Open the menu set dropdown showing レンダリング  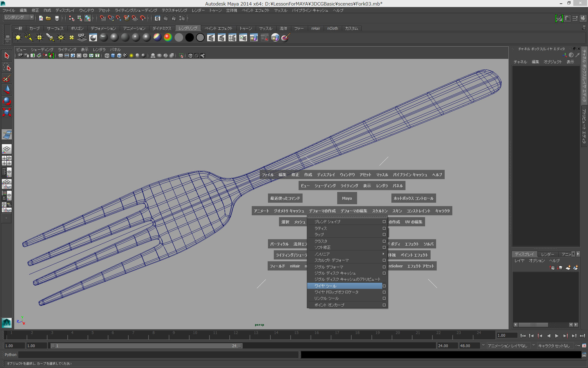pyautogui.click(x=18, y=17)
